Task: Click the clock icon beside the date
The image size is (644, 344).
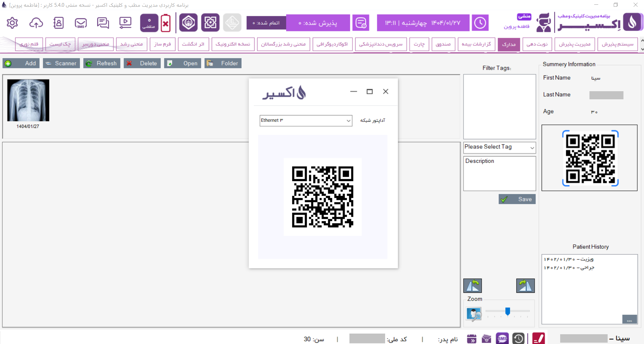Action: tap(480, 23)
